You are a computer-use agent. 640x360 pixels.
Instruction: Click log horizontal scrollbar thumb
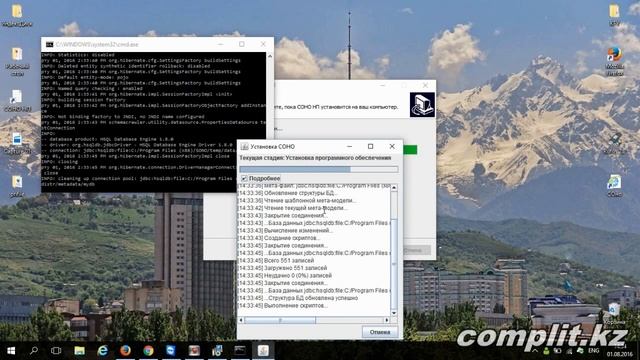280,320
